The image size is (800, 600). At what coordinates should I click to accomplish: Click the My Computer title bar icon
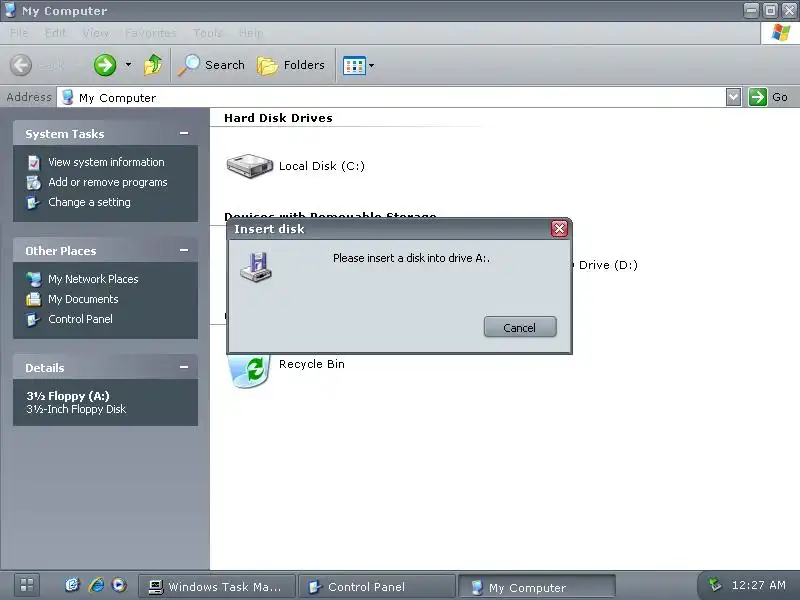click(x=10, y=10)
